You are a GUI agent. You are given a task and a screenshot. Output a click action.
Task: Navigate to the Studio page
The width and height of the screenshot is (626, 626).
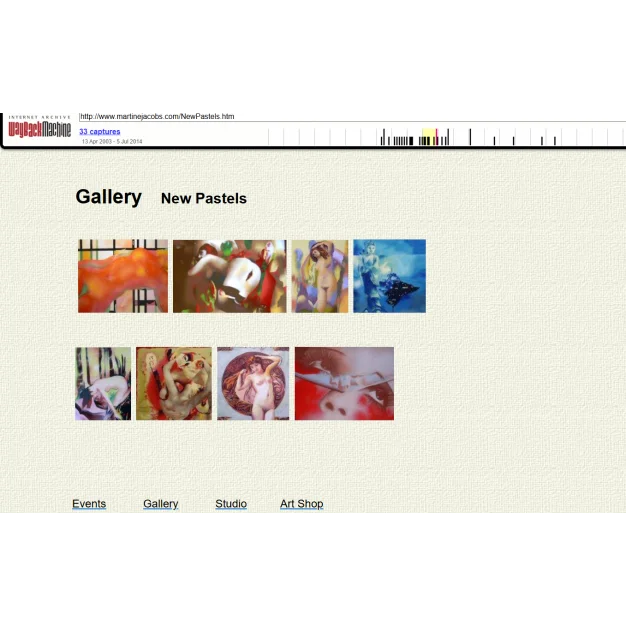(x=231, y=504)
